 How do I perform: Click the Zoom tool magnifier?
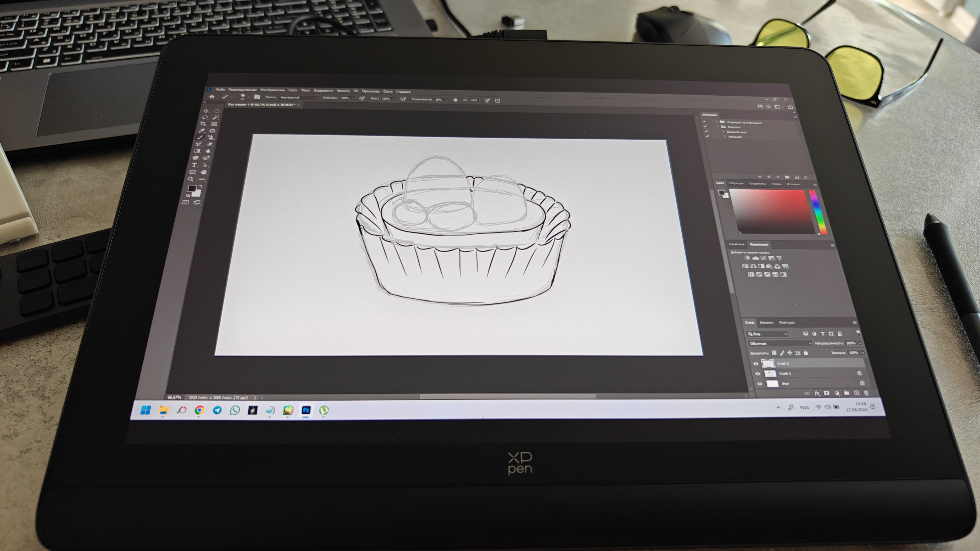click(191, 179)
